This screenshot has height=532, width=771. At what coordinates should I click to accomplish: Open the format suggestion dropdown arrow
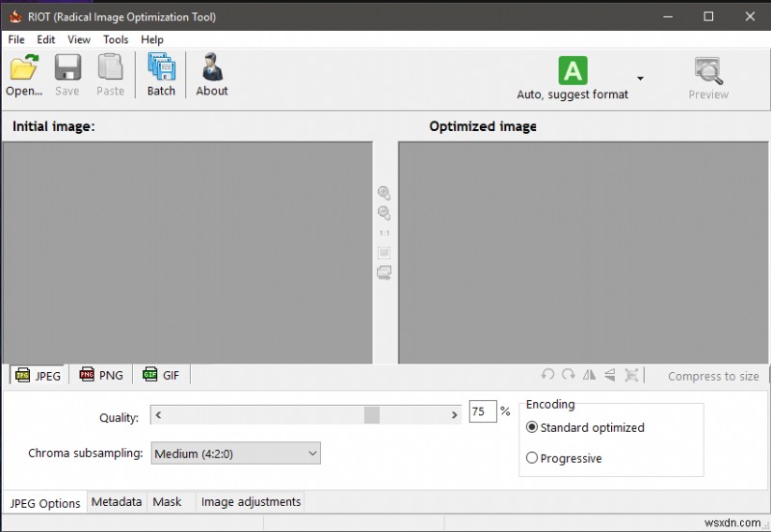[640, 78]
